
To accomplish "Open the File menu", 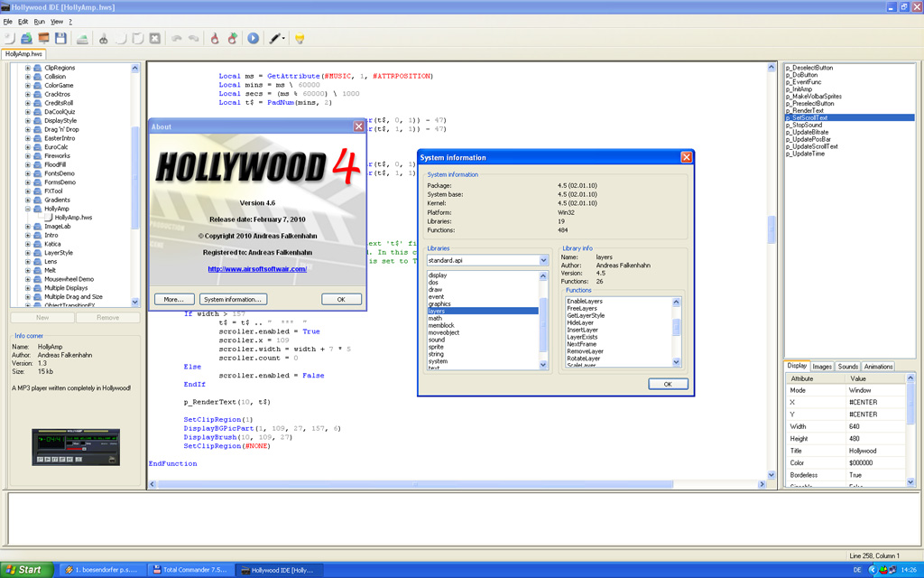I will (x=7, y=22).
